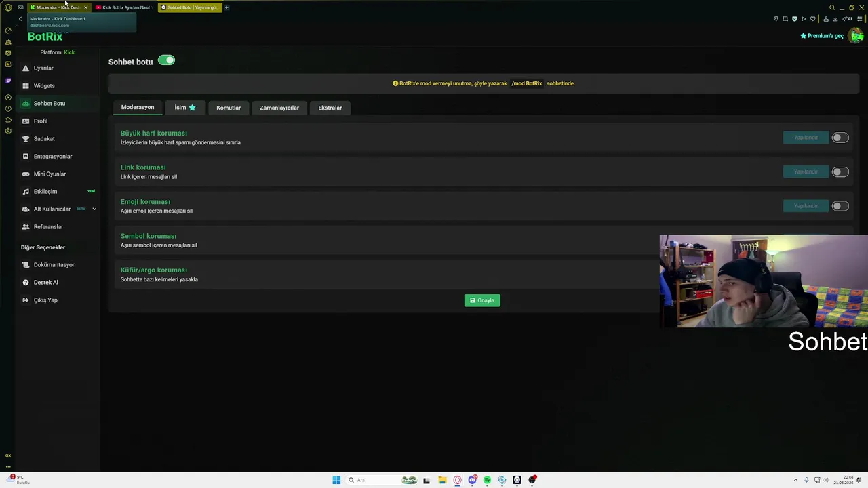Click the user avatar in BotRix header

(857, 36)
